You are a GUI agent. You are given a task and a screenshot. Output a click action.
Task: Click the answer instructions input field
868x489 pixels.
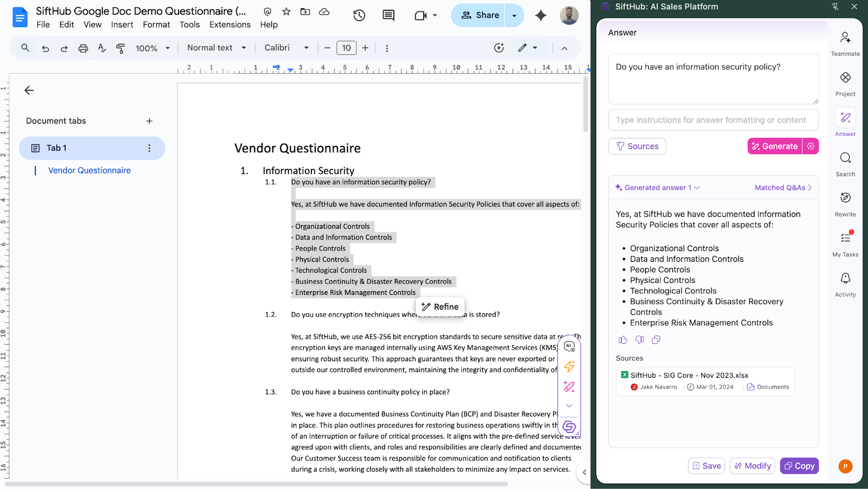point(713,120)
